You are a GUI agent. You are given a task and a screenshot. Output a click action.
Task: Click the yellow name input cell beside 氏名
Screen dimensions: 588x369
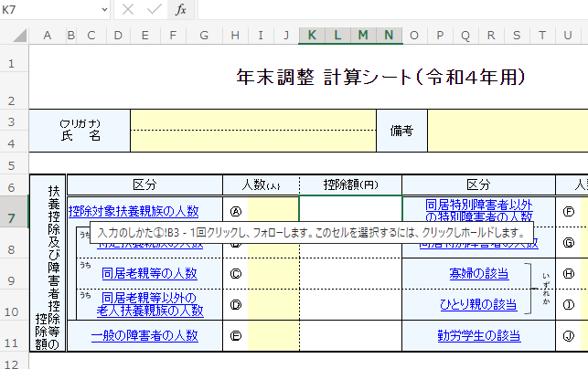click(x=253, y=142)
